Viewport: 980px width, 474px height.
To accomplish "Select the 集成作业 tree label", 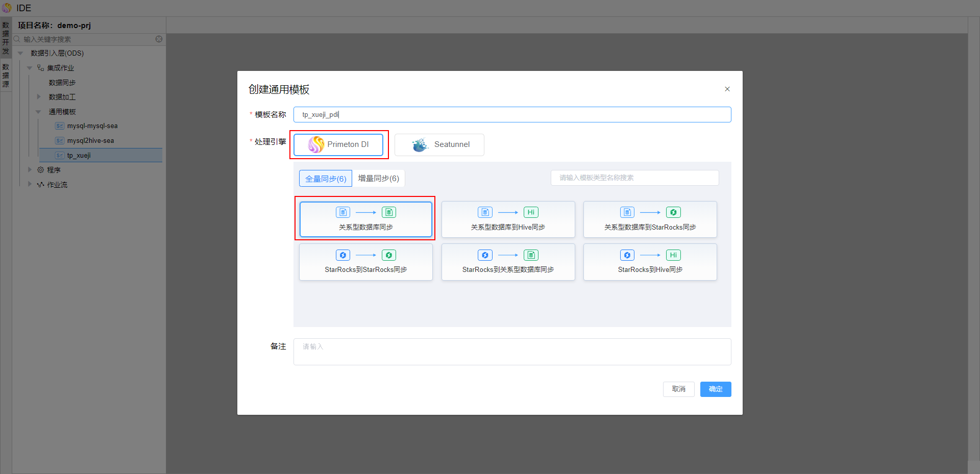I will point(61,68).
